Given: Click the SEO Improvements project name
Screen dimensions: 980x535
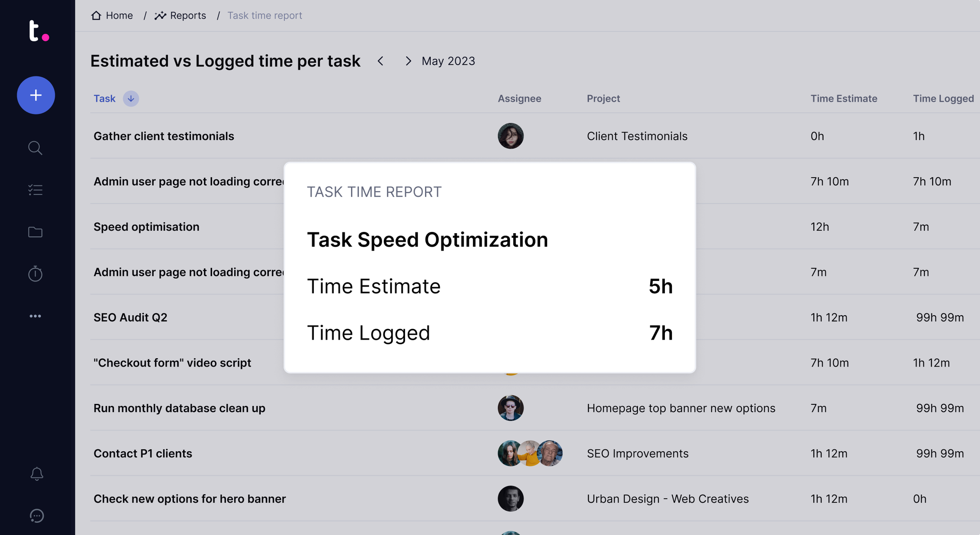Looking at the screenshot, I should coord(638,453).
